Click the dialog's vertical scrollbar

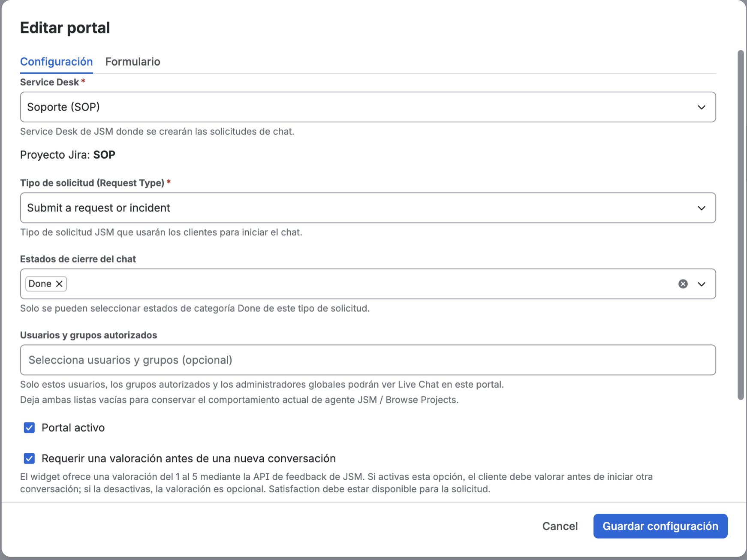[741, 225]
